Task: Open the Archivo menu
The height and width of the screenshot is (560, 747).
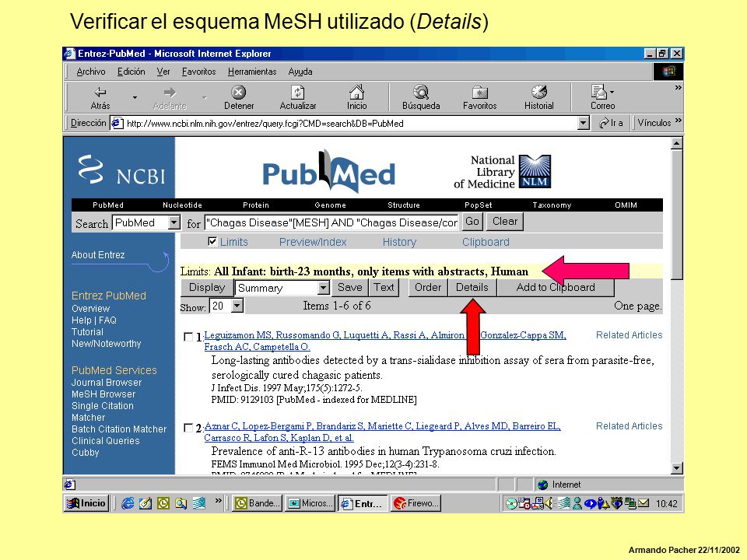Action: [x=91, y=72]
